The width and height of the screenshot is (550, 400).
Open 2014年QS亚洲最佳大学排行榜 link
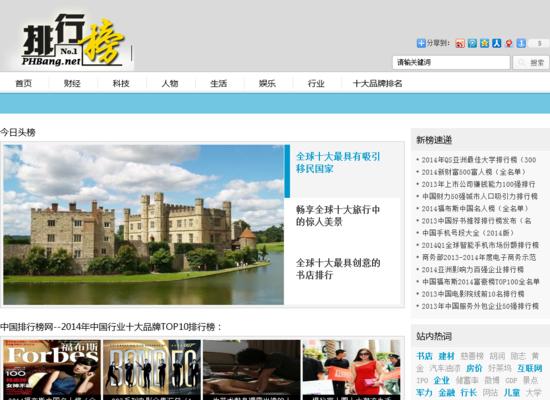coord(478,160)
